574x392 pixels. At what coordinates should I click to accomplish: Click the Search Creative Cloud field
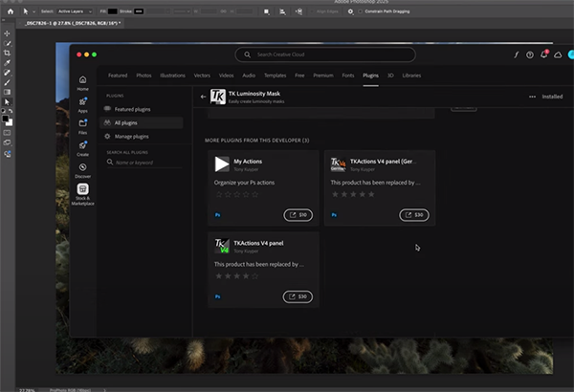click(x=325, y=54)
